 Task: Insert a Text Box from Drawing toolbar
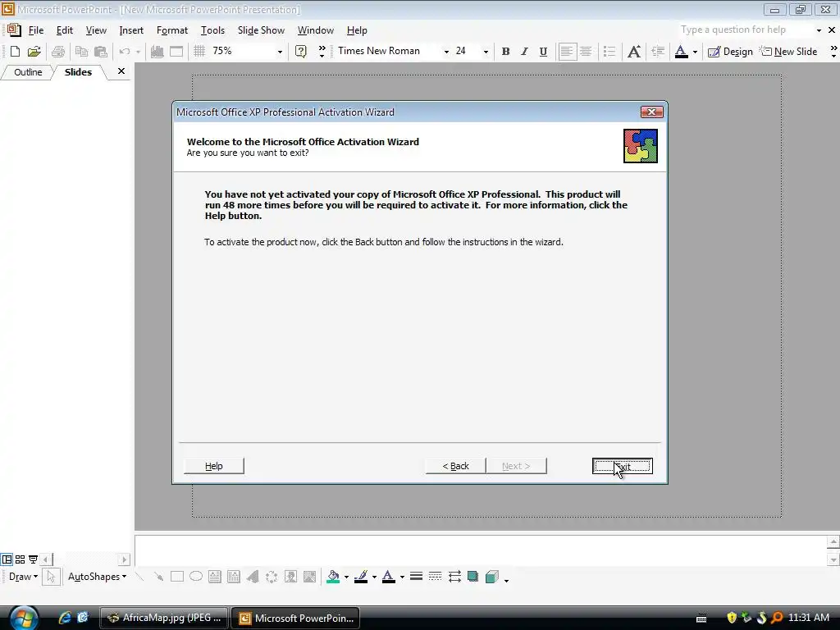(215, 577)
